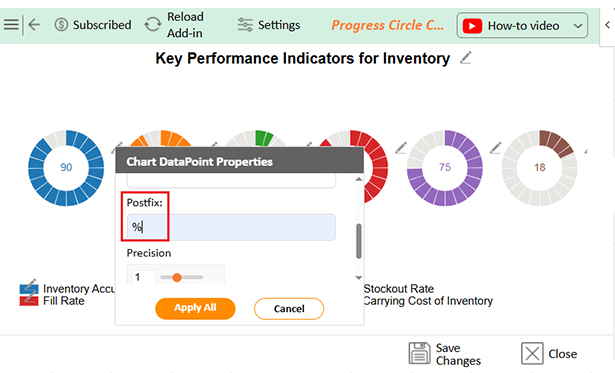Open the hamburger menu icon
This screenshot has width=615, height=373.
click(11, 25)
